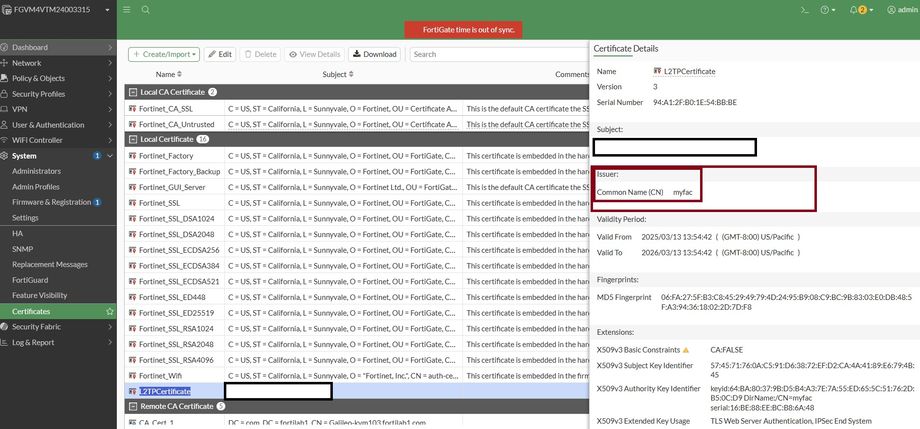
Task: Click the Delete button
Action: [260, 54]
